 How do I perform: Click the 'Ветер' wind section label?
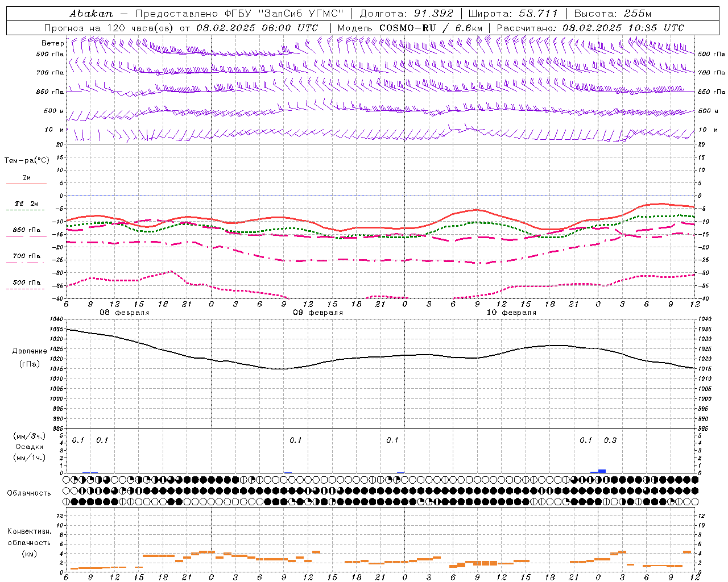coord(52,43)
